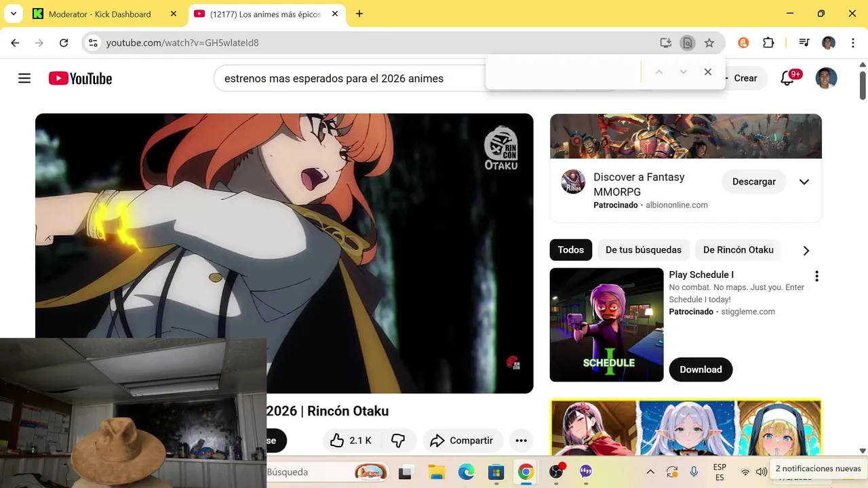Open Microsoft Edge from the taskbar
This screenshot has width=868, height=488.
pos(466,472)
